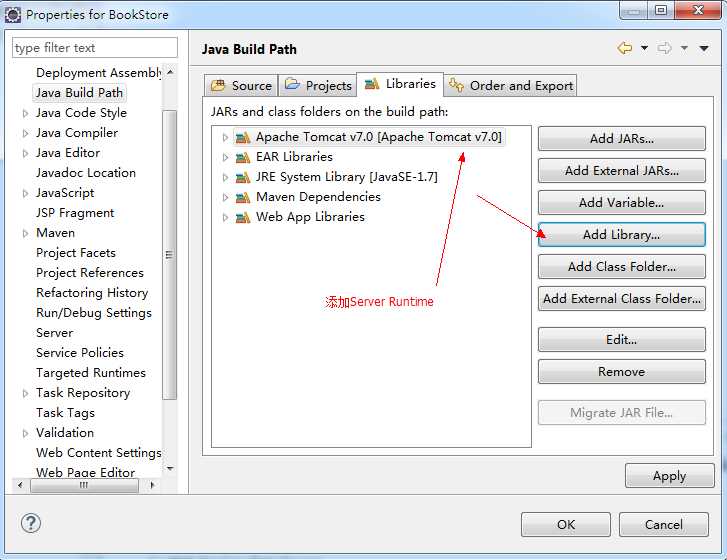The image size is (727, 560).
Task: Open Web Content Settings page
Action: (98, 452)
